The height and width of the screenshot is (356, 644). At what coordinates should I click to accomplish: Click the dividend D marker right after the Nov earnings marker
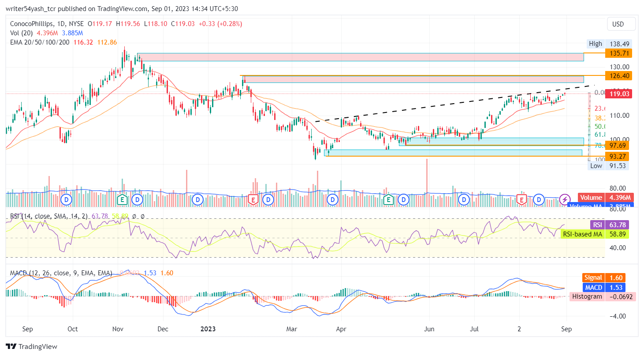click(138, 200)
